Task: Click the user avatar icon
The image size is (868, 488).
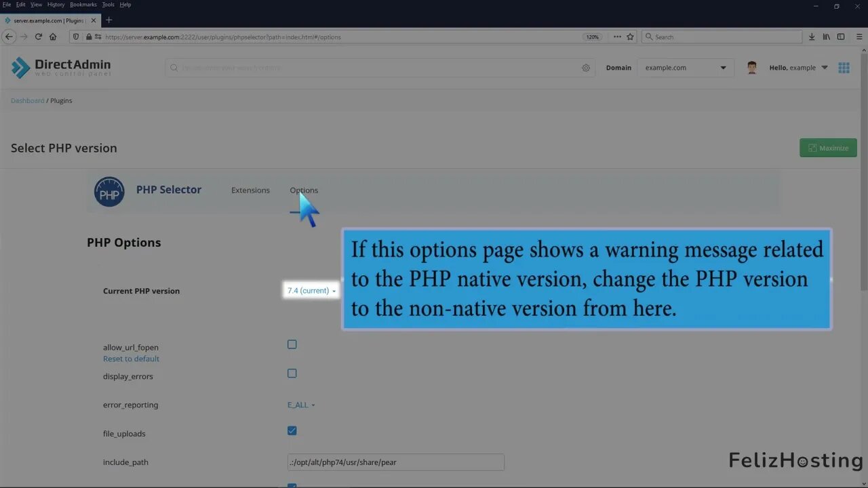Action: pyautogui.click(x=751, y=68)
